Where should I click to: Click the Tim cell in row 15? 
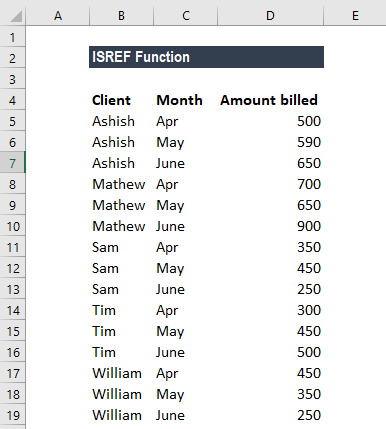121,331
